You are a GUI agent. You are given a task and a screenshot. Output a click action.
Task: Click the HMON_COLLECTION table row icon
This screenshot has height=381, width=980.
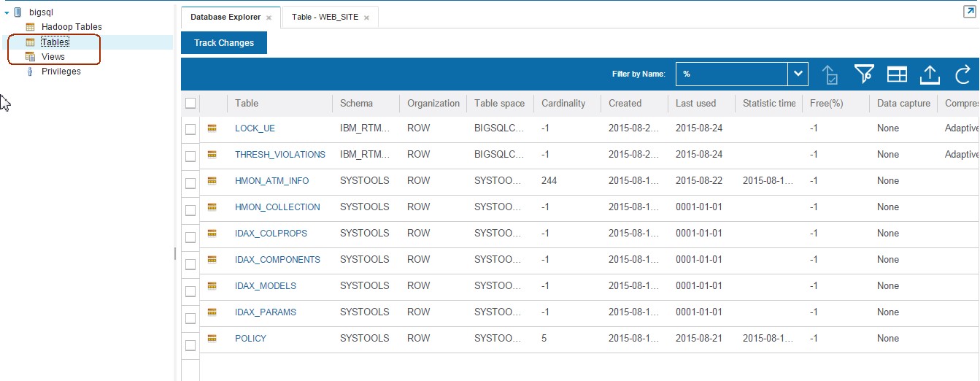click(212, 207)
